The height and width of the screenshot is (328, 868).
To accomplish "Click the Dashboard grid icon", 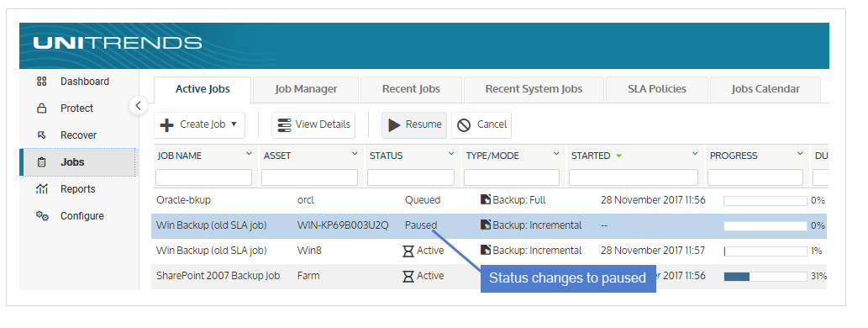I will 41,82.
